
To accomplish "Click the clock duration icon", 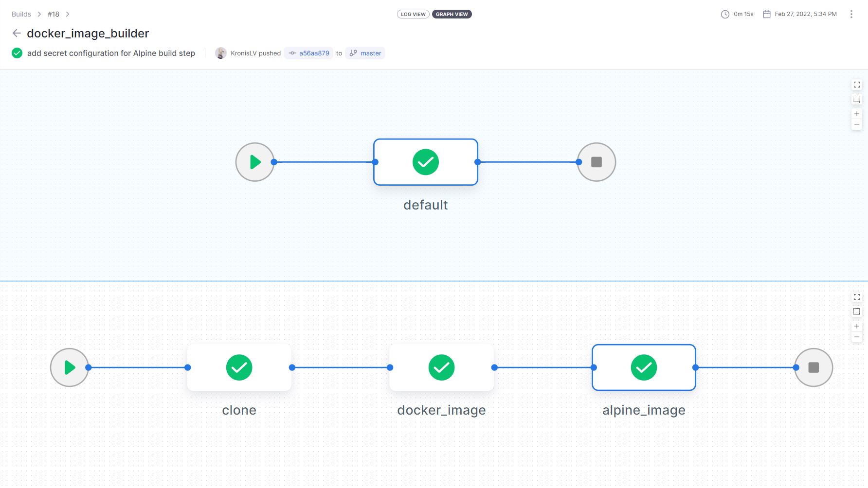I will pos(725,14).
